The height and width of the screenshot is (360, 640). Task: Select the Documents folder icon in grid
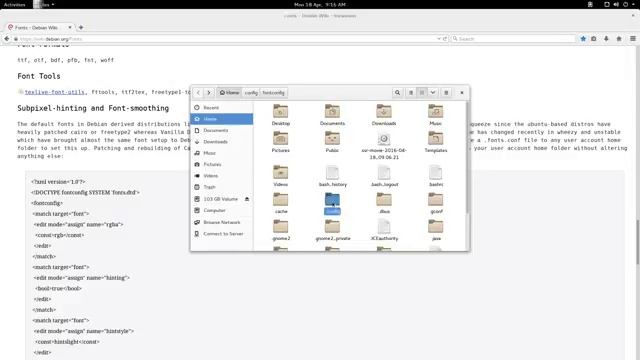click(332, 111)
